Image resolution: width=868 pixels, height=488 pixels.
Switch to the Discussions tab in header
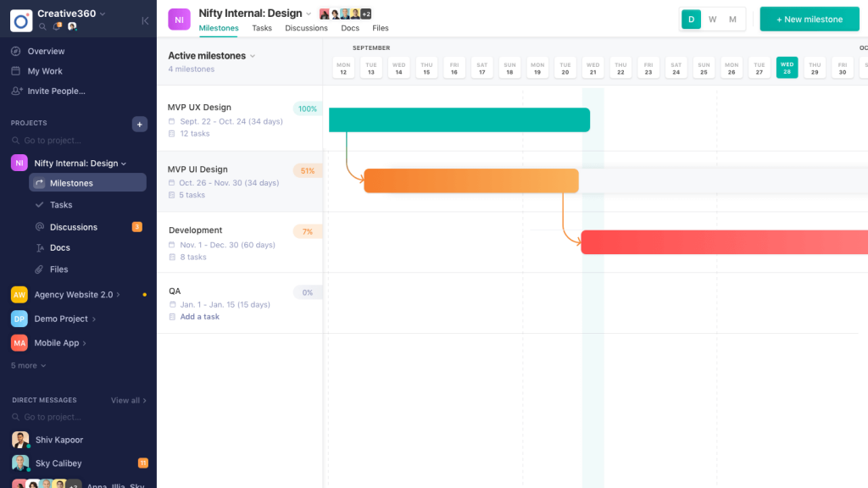[306, 28]
